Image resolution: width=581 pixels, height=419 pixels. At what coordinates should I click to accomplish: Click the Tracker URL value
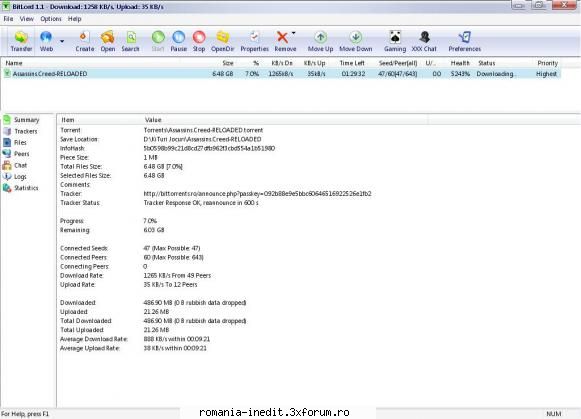(x=257, y=193)
